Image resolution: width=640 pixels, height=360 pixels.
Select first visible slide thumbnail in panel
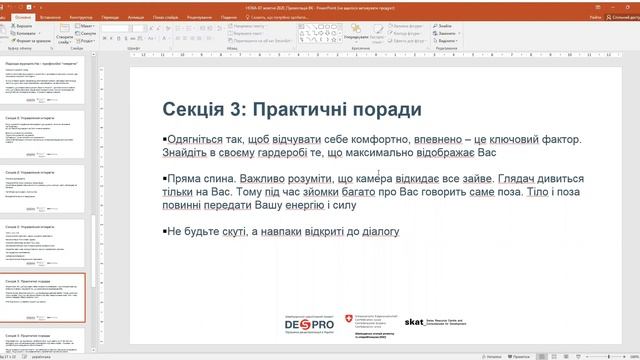coord(42,80)
